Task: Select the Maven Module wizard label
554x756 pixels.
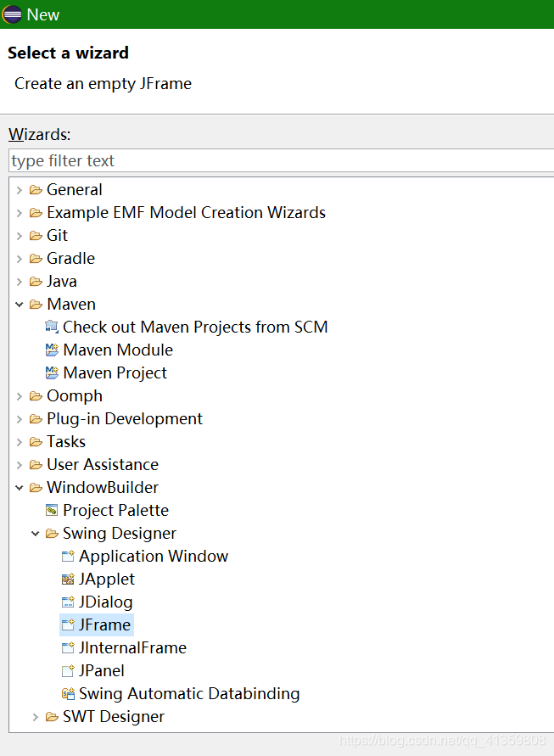Action: tap(118, 350)
